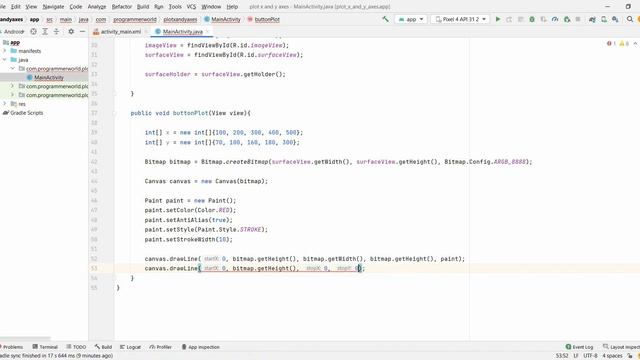640x360 pixels.
Task: Open the Run menu
Action: 158,7
